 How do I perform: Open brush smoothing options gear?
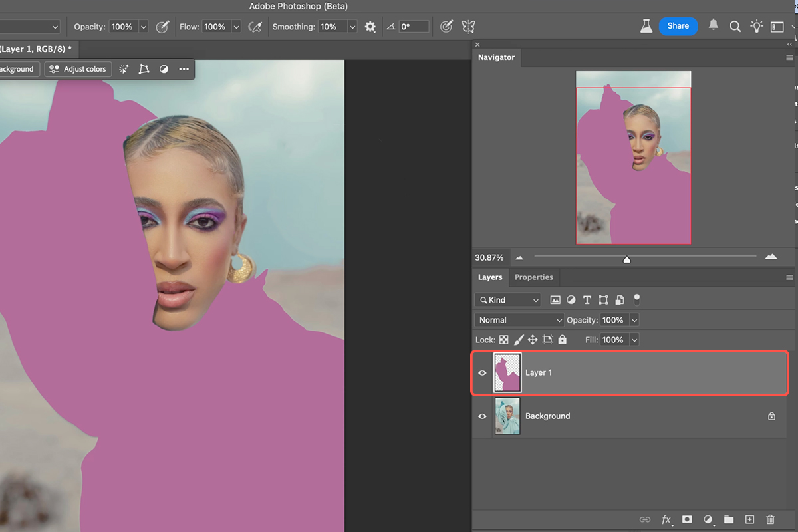click(370, 27)
